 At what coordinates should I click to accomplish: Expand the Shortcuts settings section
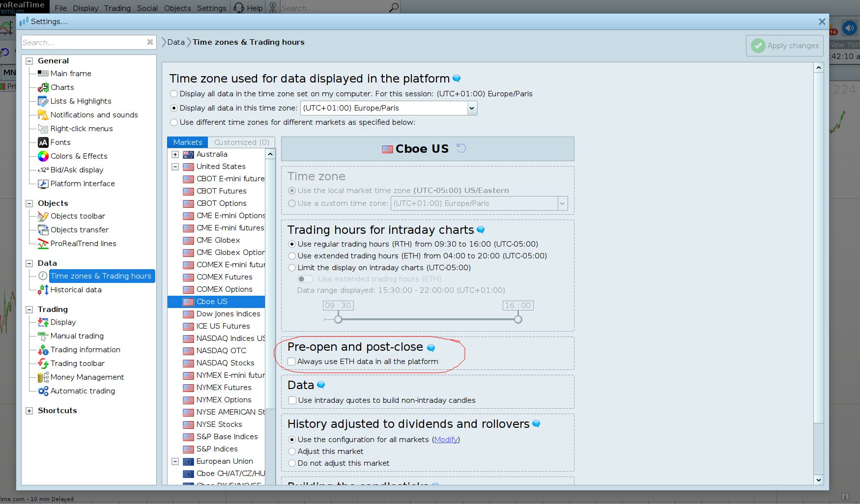pos(29,411)
